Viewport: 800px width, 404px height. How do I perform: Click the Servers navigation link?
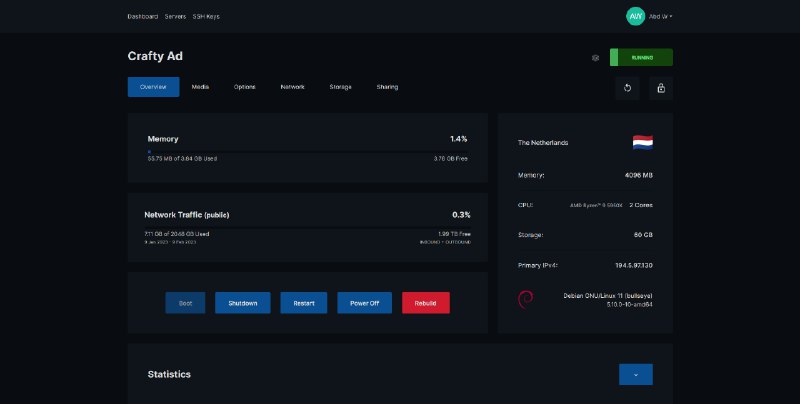[x=176, y=17]
